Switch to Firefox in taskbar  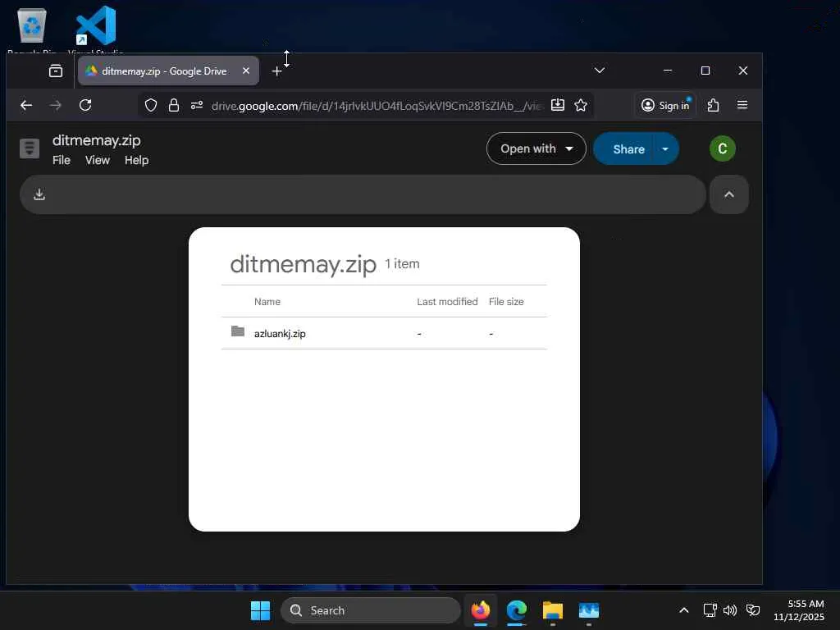coord(481,610)
